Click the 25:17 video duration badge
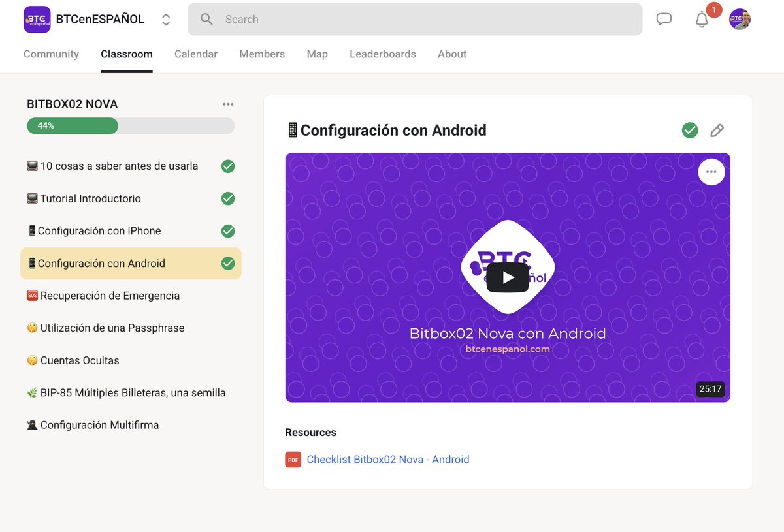 click(x=710, y=389)
